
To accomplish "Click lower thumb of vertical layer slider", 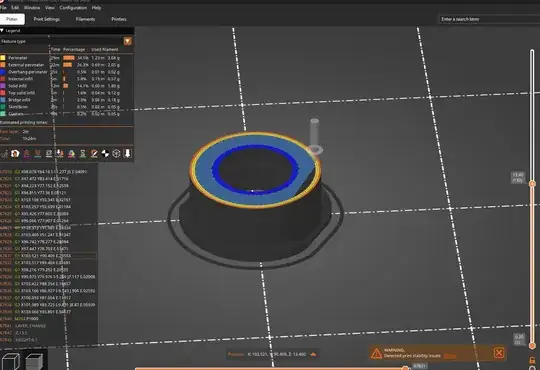I will (532, 346).
